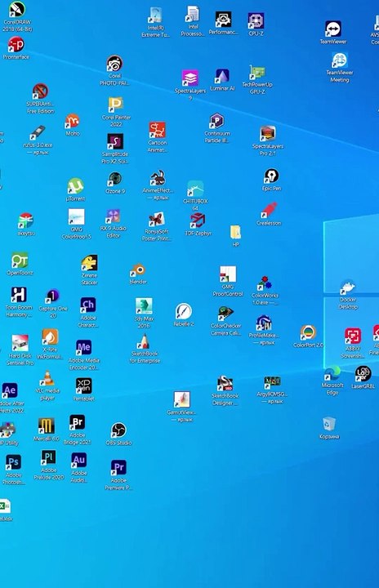Launch Moho desktop shortcut
Screen dimensions: 379x588
73,122
